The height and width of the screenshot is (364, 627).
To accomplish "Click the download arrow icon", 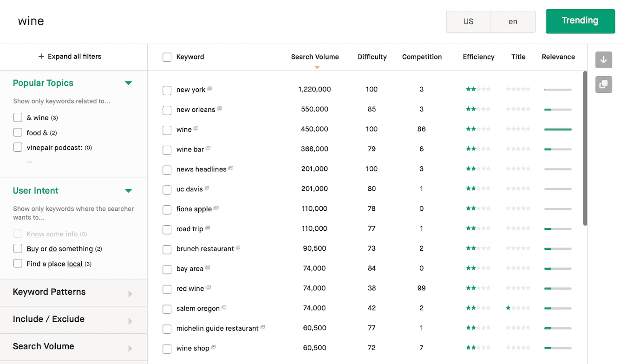I will (604, 60).
